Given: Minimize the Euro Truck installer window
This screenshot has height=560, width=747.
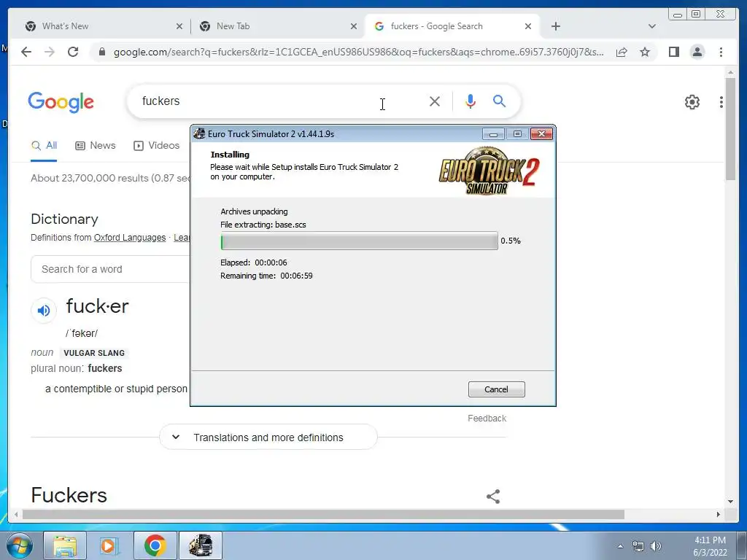Looking at the screenshot, I should (x=493, y=134).
